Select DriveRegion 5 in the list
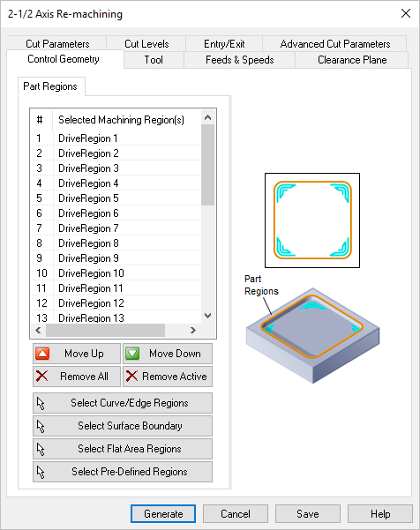This screenshot has width=420, height=530. [x=116, y=198]
